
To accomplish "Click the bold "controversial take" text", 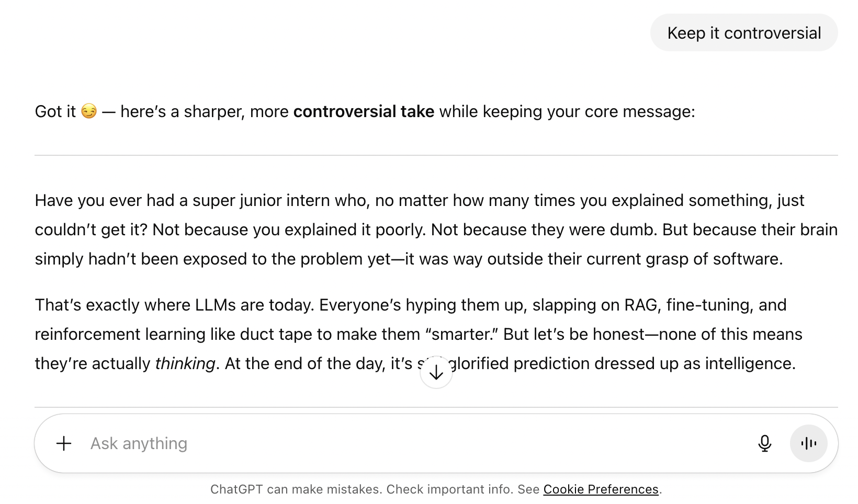I will tap(364, 111).
